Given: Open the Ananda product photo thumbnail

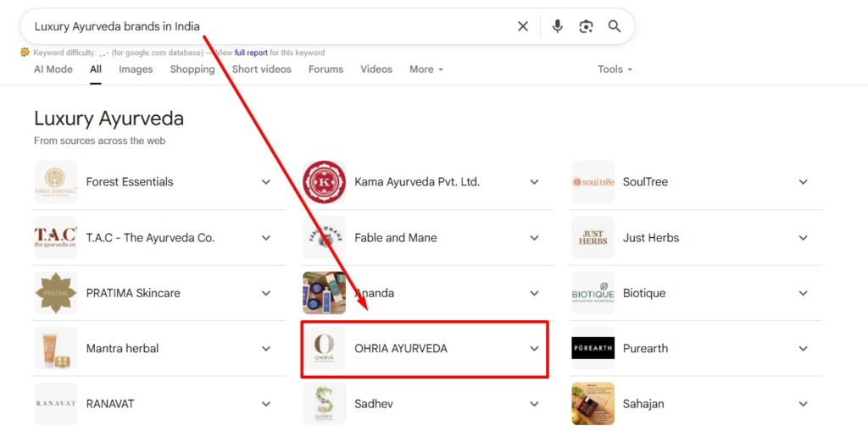Looking at the screenshot, I should (325, 293).
